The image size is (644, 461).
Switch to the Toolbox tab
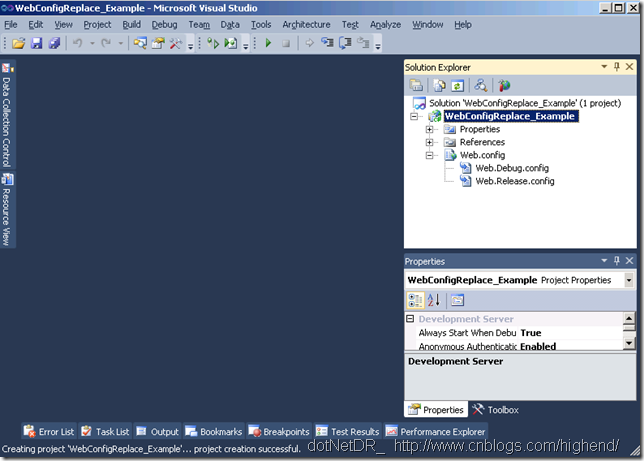495,410
